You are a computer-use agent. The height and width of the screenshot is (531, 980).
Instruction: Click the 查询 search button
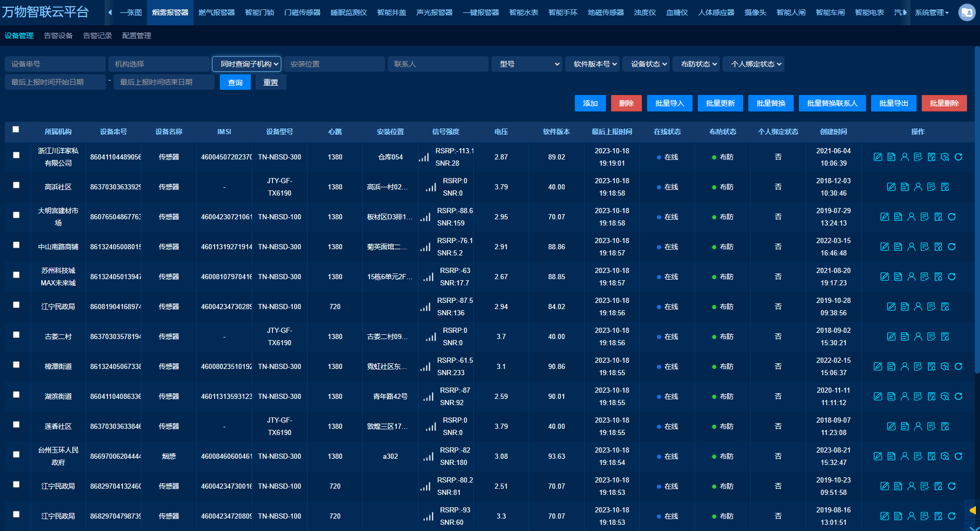[x=235, y=82]
